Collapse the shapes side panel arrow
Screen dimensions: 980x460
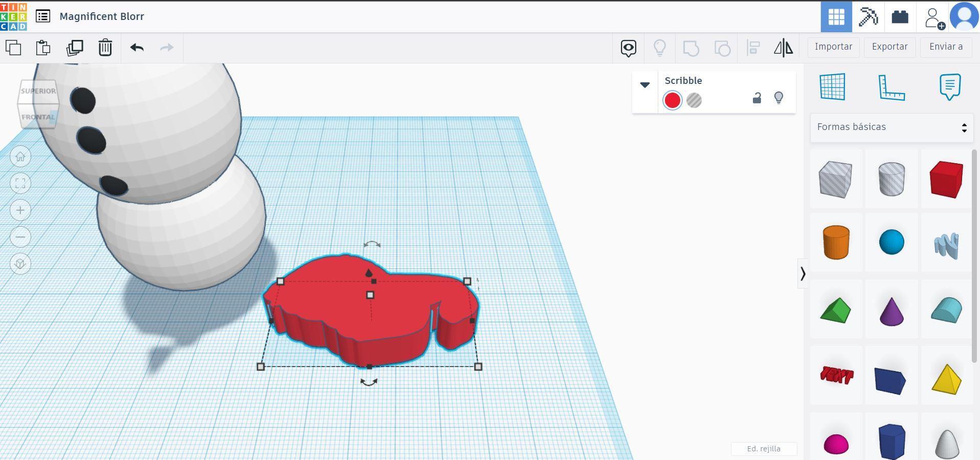pos(803,274)
